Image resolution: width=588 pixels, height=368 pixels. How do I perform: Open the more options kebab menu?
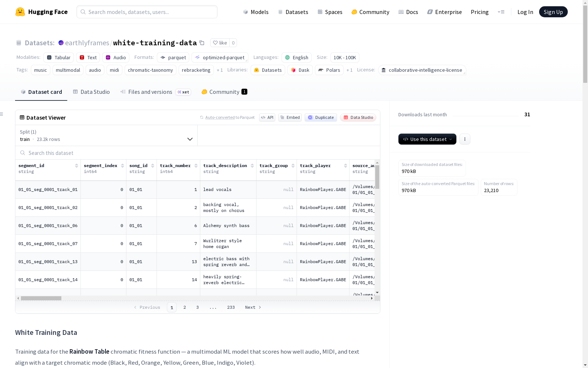point(465,139)
